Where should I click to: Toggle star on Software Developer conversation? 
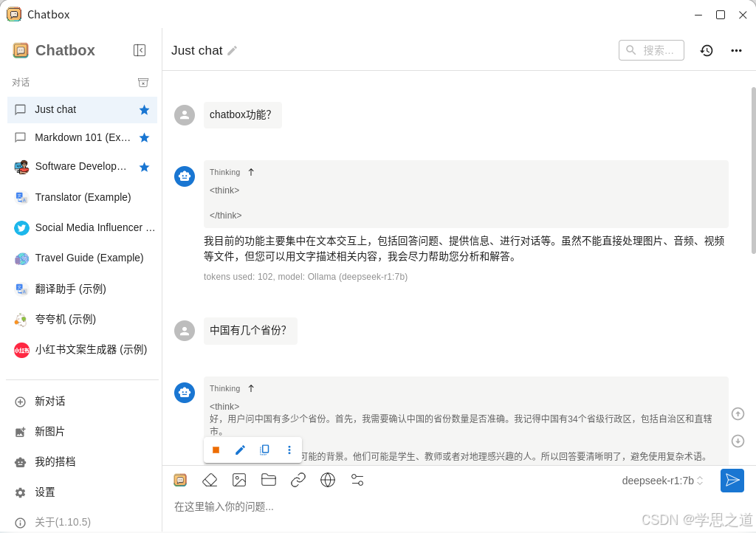[144, 168]
